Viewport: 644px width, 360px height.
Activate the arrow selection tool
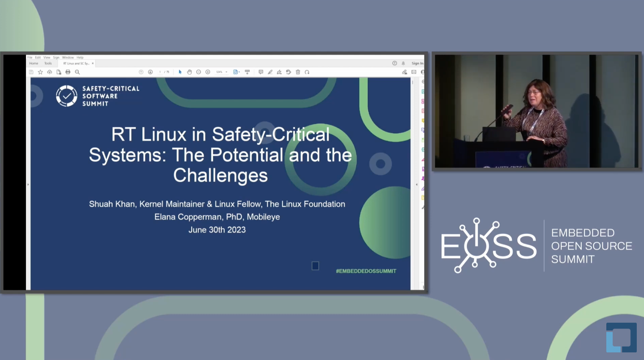[180, 72]
